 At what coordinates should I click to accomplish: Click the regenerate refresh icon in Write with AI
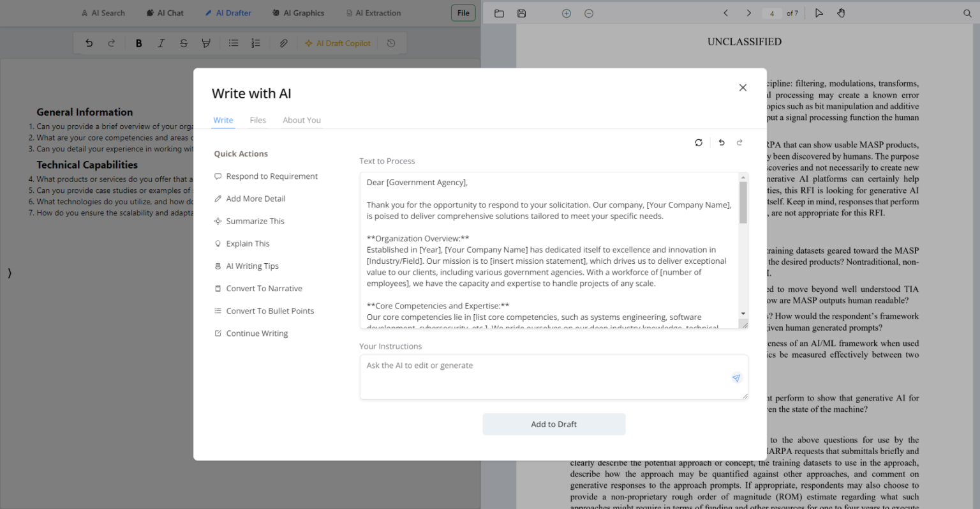(x=699, y=142)
